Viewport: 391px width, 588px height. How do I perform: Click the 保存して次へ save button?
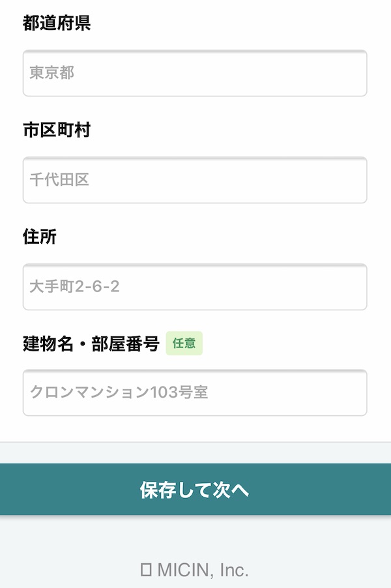pyautogui.click(x=195, y=490)
